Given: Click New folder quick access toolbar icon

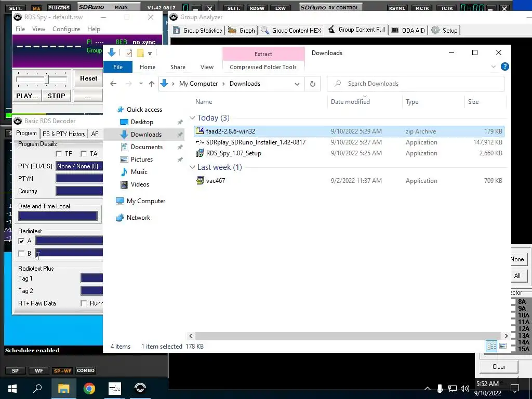Looking at the screenshot, I should (140, 53).
